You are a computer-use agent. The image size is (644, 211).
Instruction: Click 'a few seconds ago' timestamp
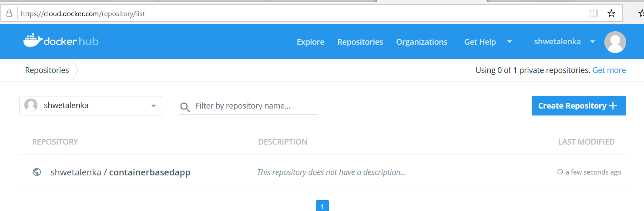tap(594, 172)
